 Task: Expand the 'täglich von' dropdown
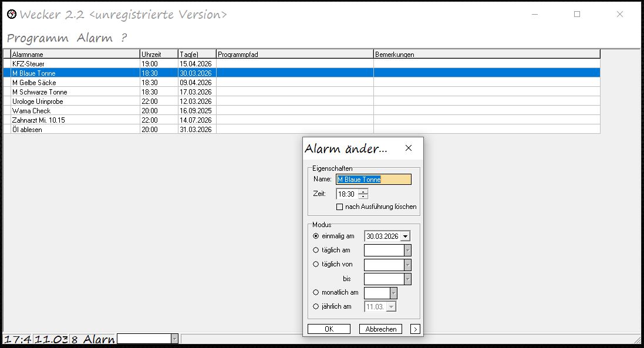pos(407,265)
